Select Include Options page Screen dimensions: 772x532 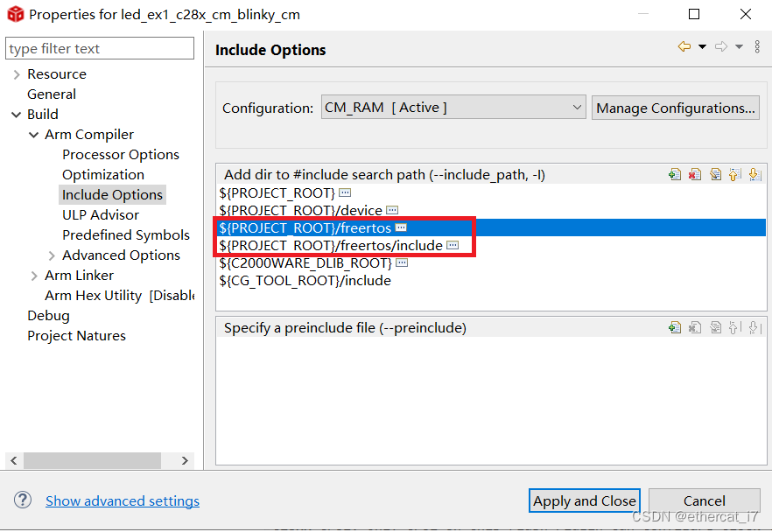coord(112,195)
